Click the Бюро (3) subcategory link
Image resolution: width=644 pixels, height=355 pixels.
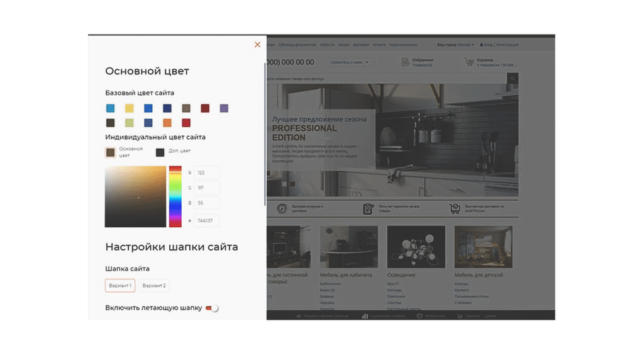point(328,290)
